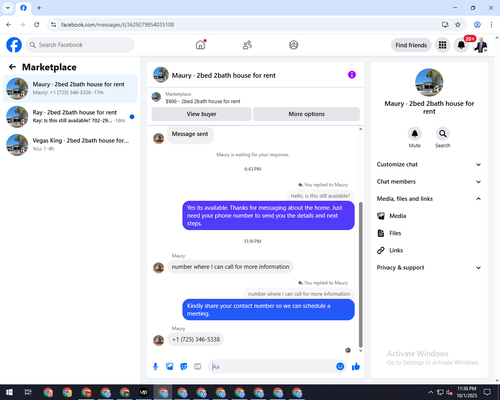This screenshot has height=400, width=500.
Task: Click the Find friends button
Action: (411, 45)
